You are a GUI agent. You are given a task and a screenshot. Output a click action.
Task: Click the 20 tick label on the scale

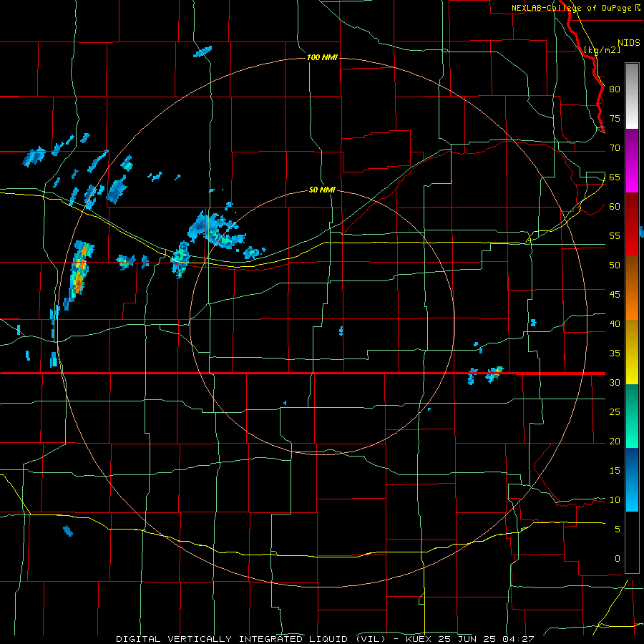pyautogui.click(x=615, y=441)
